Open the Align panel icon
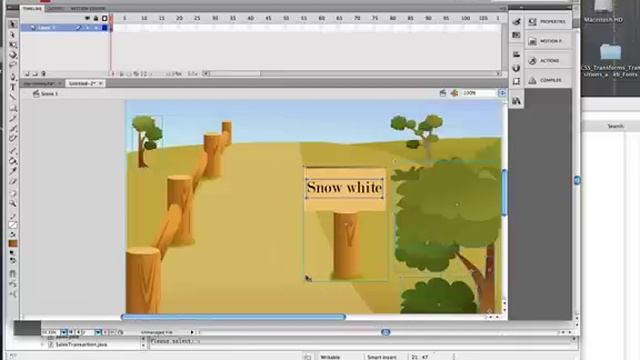Viewport: 640px width, 360px height. 516,55
